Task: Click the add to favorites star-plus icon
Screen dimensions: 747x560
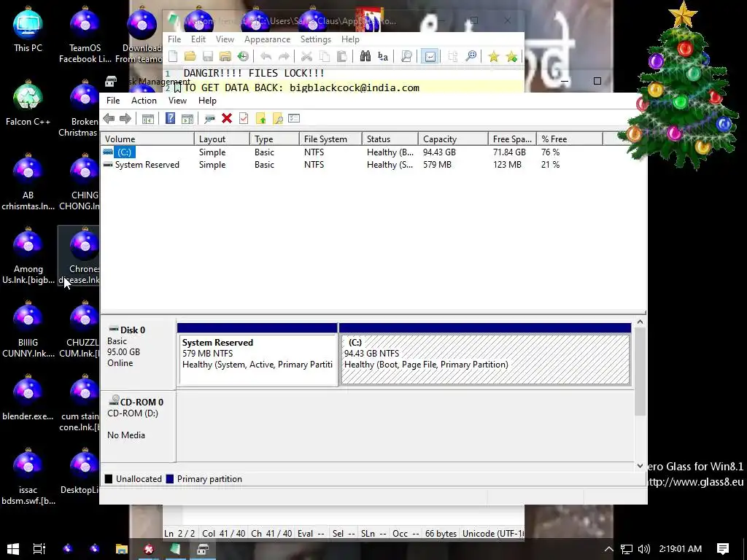Action: 511,57
